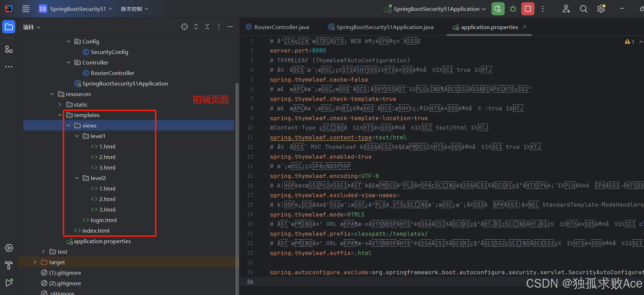
Task: Expand the static folder
Action: coord(60,104)
